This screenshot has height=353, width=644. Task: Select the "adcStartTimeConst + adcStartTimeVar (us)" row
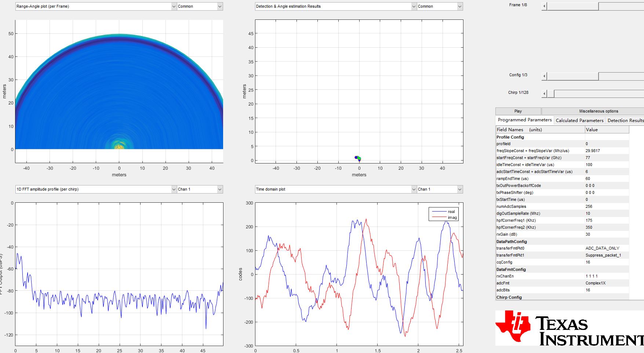pyautogui.click(x=562, y=172)
